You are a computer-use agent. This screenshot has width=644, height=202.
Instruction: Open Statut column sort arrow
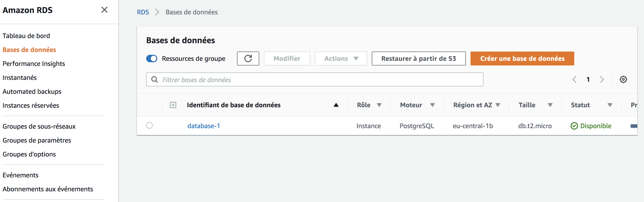coord(610,105)
